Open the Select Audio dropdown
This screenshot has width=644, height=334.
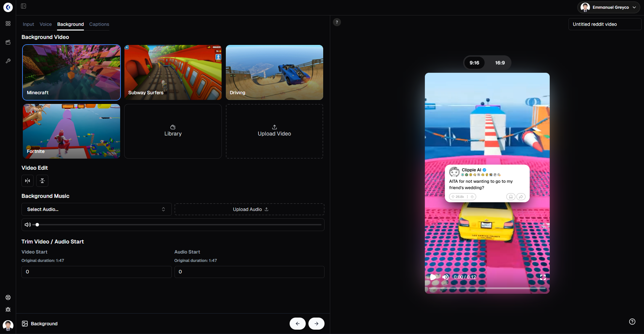coord(97,209)
